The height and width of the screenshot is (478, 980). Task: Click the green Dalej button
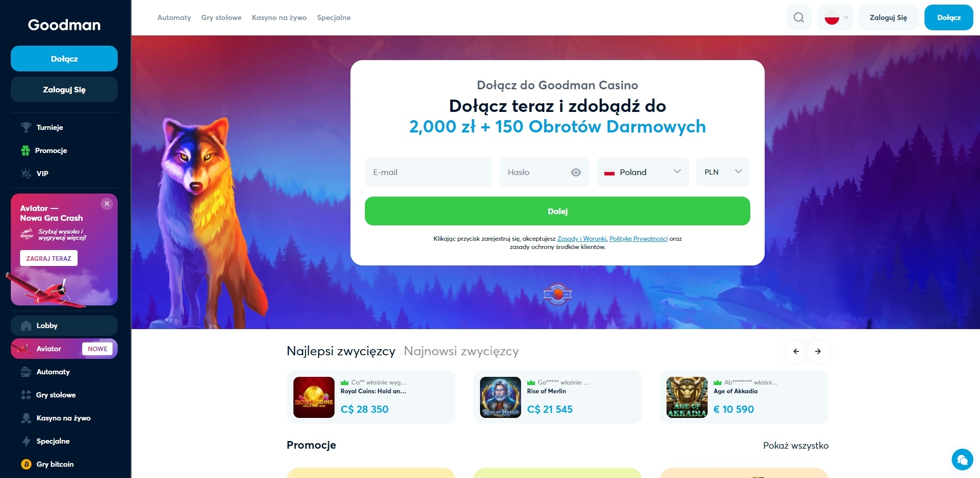(x=557, y=211)
